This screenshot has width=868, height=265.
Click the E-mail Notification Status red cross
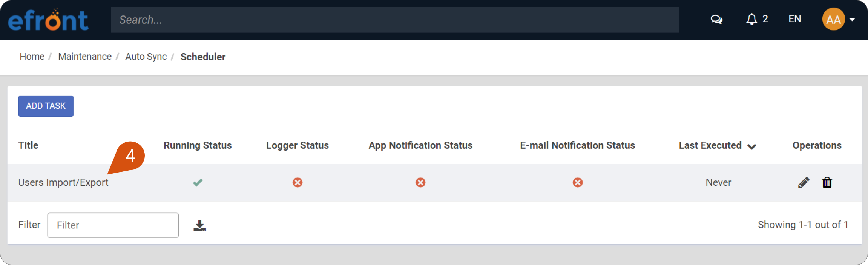pos(578,183)
